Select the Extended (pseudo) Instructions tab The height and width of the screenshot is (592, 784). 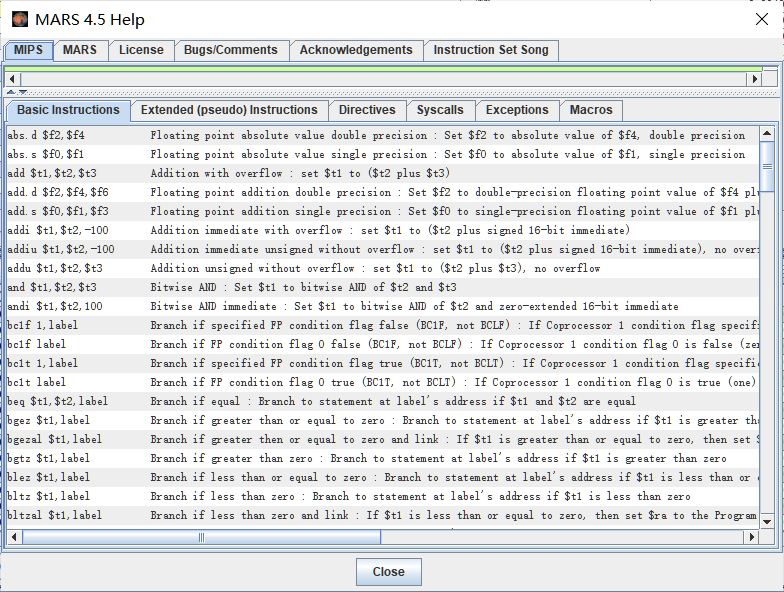click(x=229, y=110)
